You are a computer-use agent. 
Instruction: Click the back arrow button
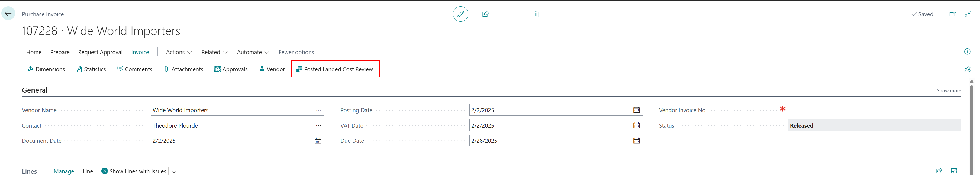click(x=8, y=14)
